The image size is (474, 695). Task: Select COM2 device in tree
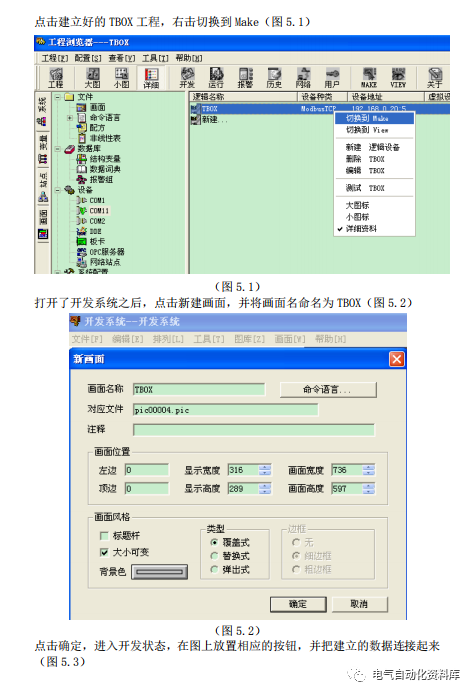point(91,221)
